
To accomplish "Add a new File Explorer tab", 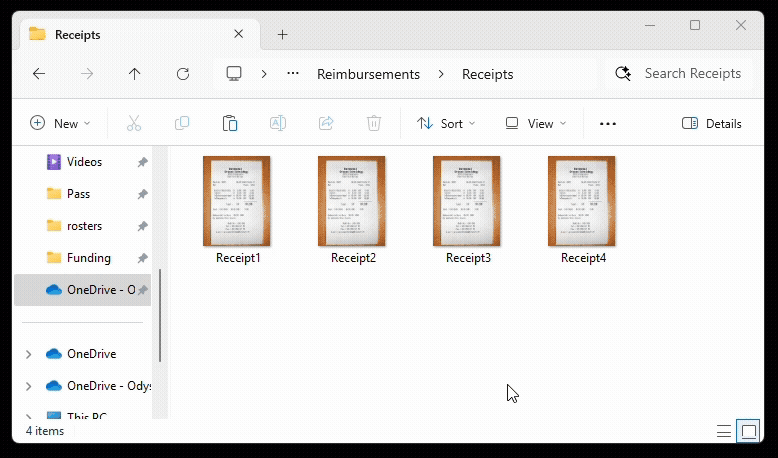I will tap(282, 34).
